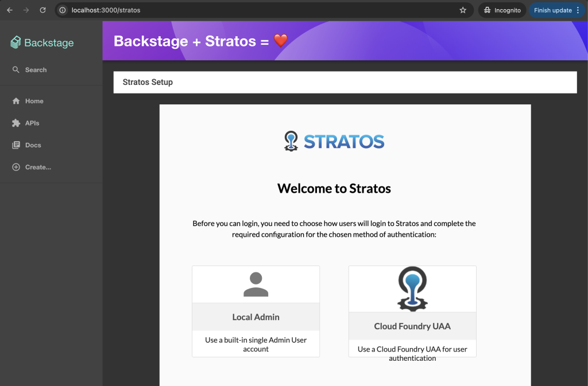Click the Home house icon
This screenshot has width=588, height=386.
(x=16, y=101)
